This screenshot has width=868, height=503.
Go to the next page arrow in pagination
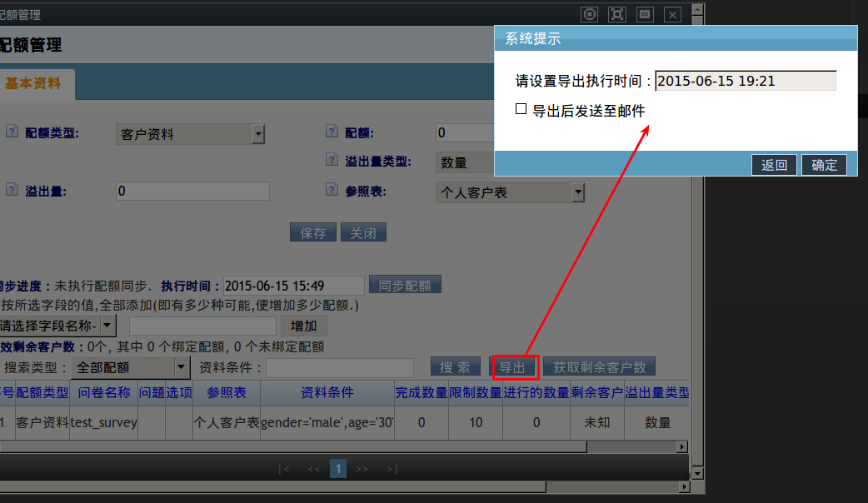click(x=362, y=469)
